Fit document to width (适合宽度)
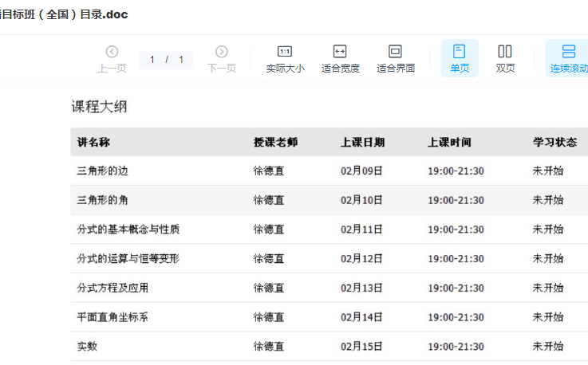588x365 pixels. [340, 59]
